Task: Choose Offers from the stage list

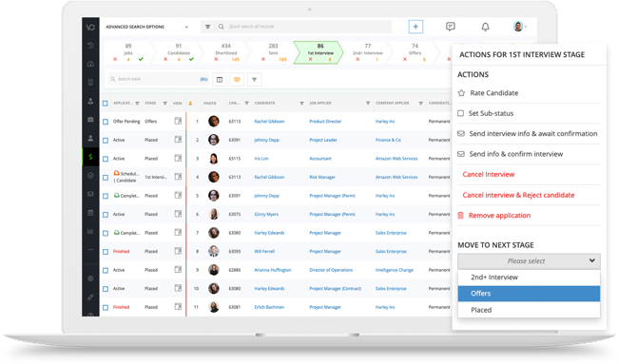Action: point(529,294)
